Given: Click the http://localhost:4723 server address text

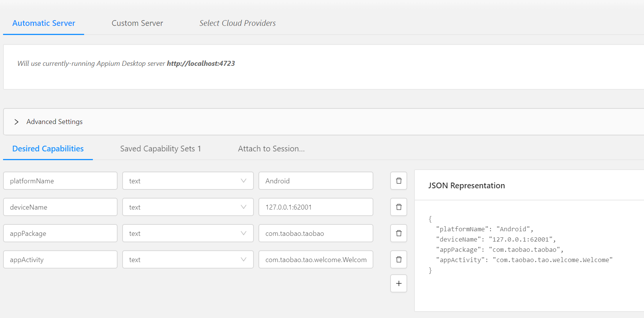Looking at the screenshot, I should (201, 64).
